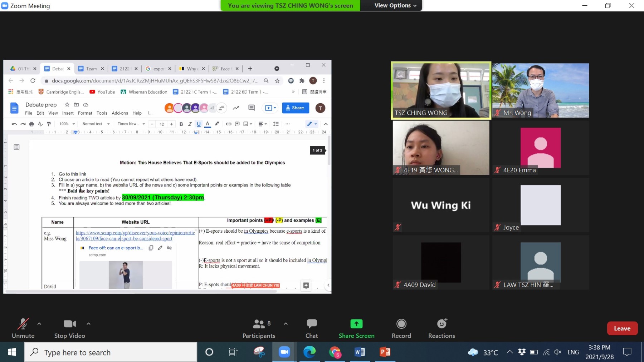Click the undo icon in Docs

[14, 124]
